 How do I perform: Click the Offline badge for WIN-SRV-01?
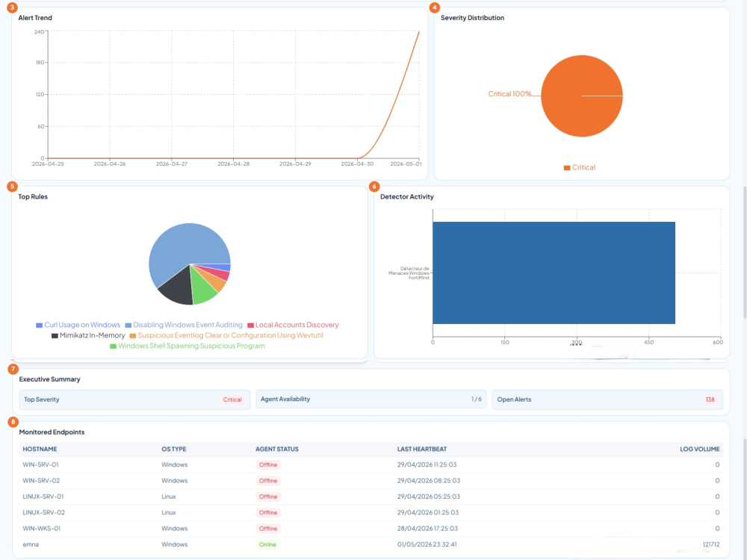[268, 464]
